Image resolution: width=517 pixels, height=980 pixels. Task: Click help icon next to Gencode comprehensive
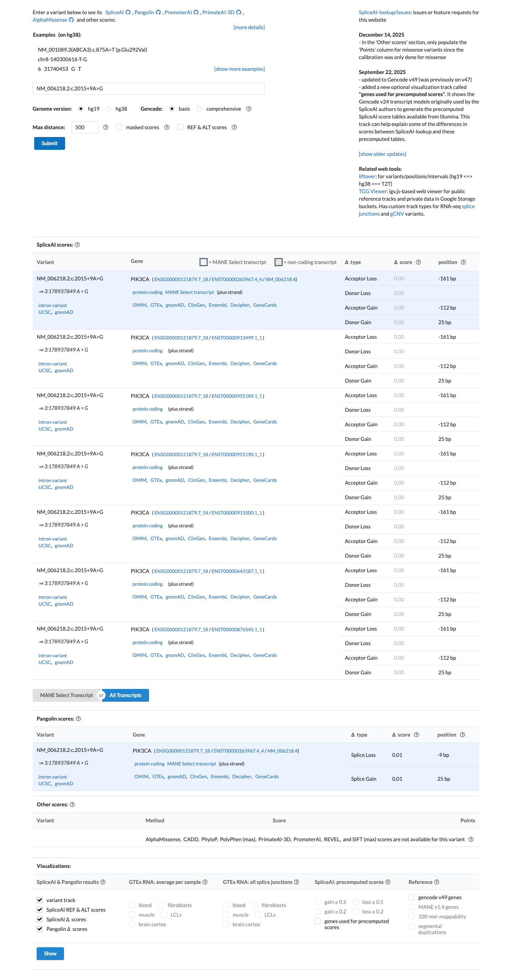[x=249, y=109]
